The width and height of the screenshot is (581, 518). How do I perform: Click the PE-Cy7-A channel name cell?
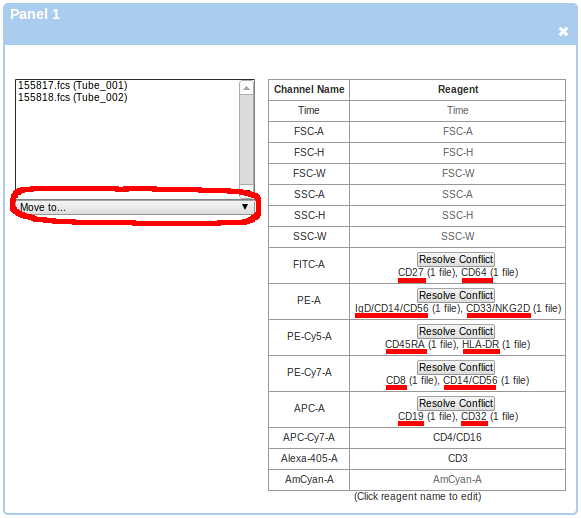(x=309, y=372)
